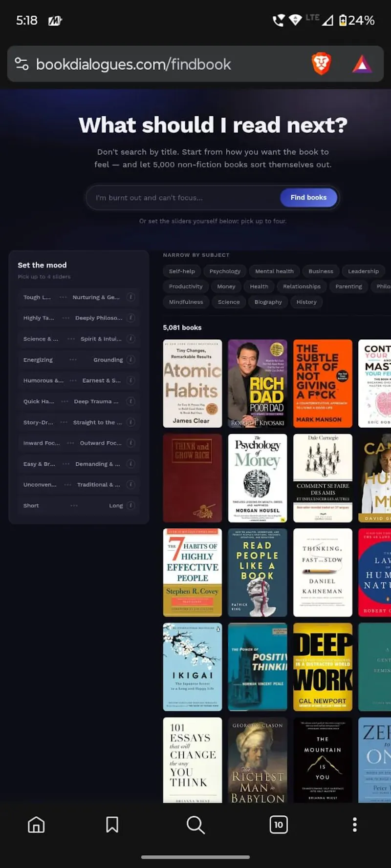The width and height of the screenshot is (391, 868).
Task: Show info for Story-Dr… / Straight to the… slider
Action: click(130, 422)
